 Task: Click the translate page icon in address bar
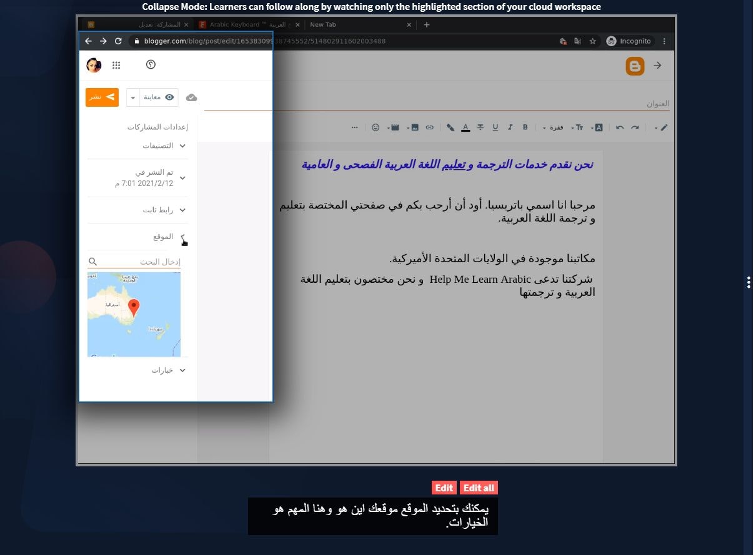coord(577,41)
